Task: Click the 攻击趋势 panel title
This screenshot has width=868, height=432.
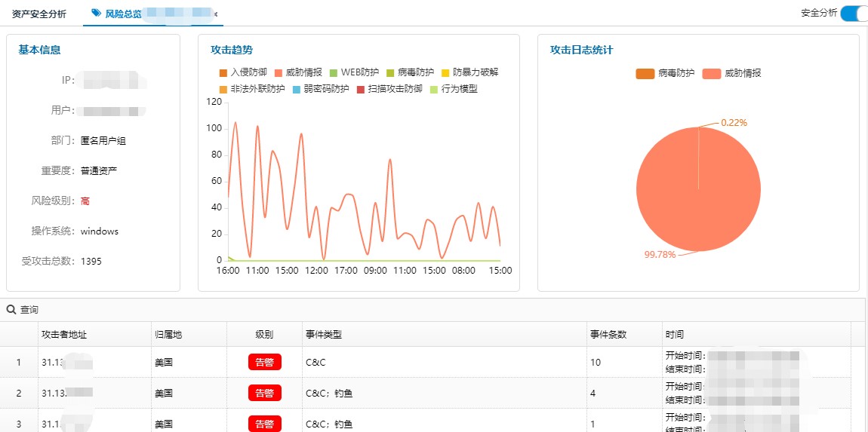Action: (232, 50)
